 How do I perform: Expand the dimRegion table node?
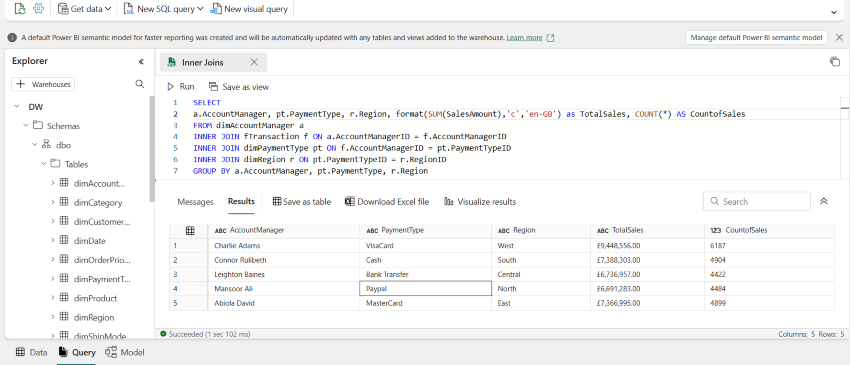[x=53, y=317]
